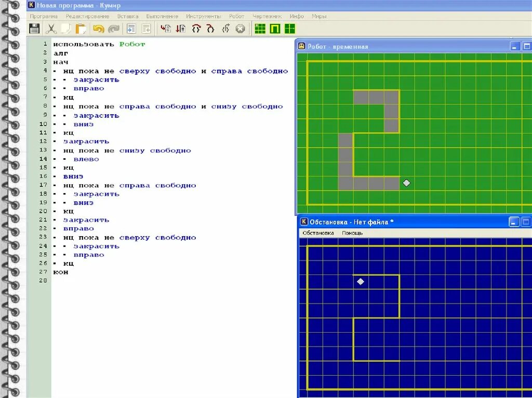
Task: Click the Paste clipboard icon
Action: (x=81, y=29)
